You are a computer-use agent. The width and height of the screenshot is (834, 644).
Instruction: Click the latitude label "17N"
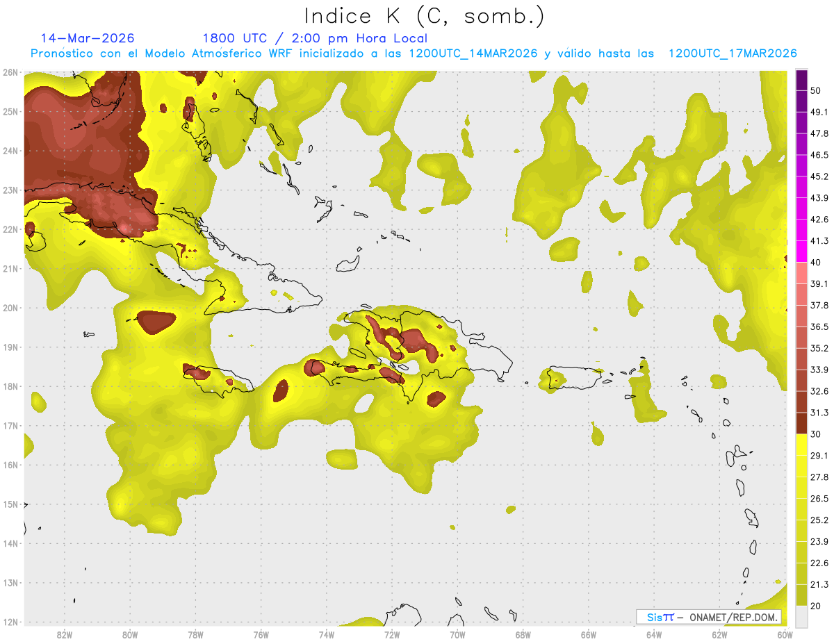tap(11, 426)
